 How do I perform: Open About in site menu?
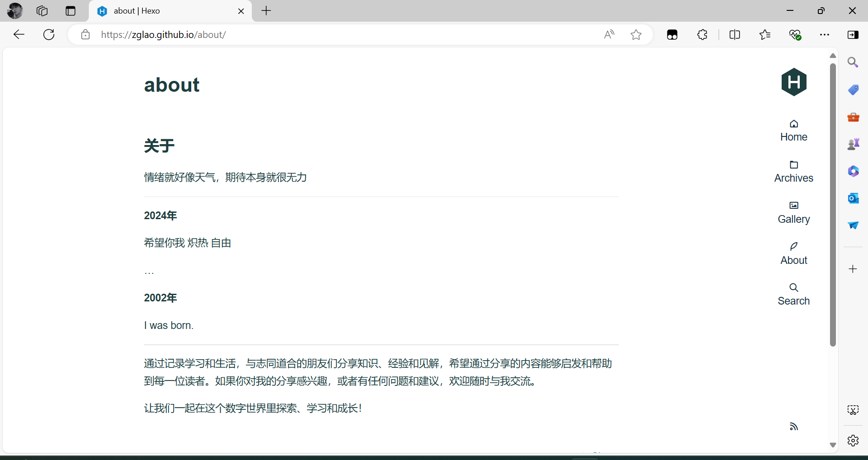(x=794, y=254)
